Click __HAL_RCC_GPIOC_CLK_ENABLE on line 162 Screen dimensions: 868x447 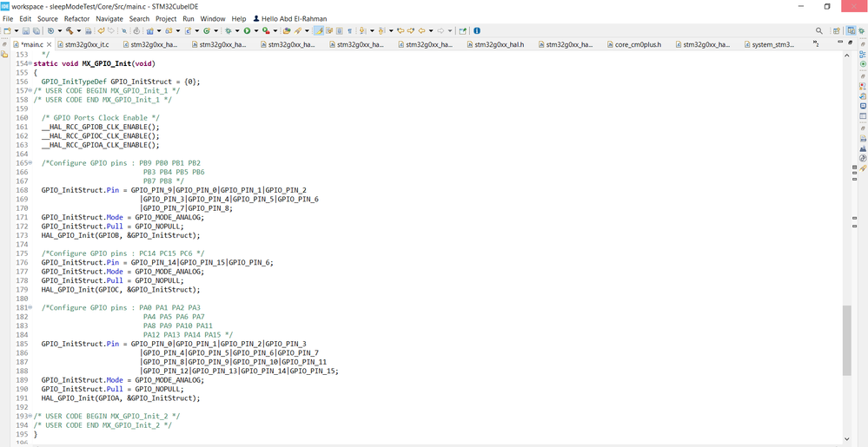click(x=95, y=135)
